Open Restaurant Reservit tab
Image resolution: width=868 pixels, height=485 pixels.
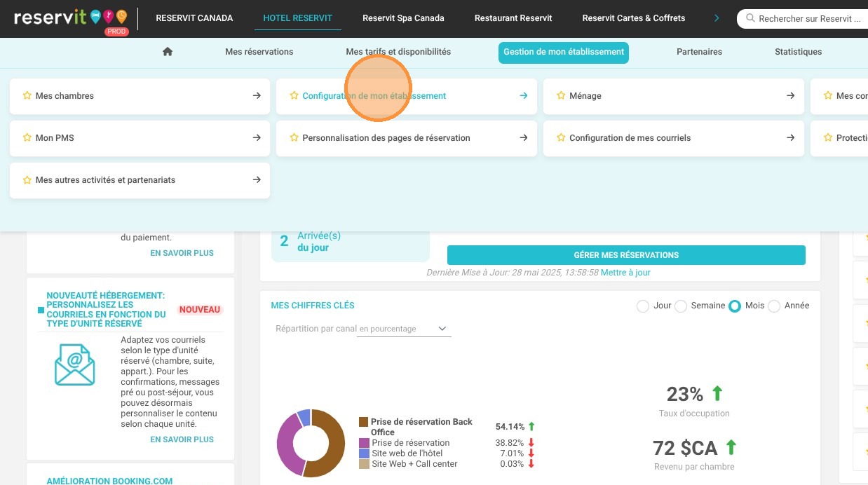(x=513, y=18)
